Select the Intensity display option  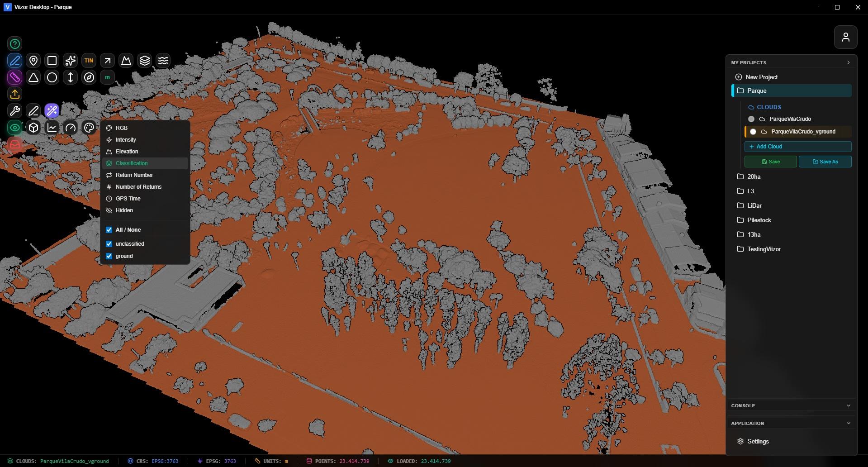(126, 140)
